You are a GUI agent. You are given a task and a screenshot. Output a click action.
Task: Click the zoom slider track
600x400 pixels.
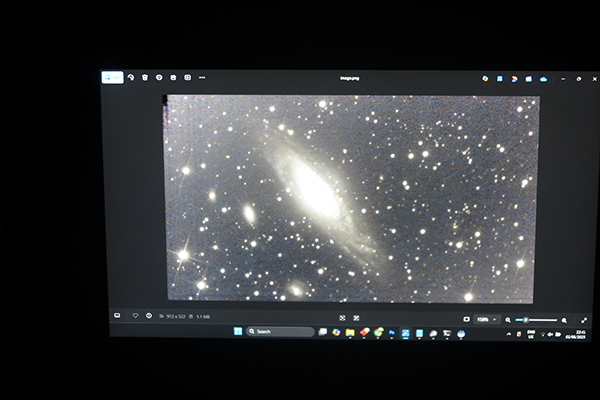pos(536,320)
